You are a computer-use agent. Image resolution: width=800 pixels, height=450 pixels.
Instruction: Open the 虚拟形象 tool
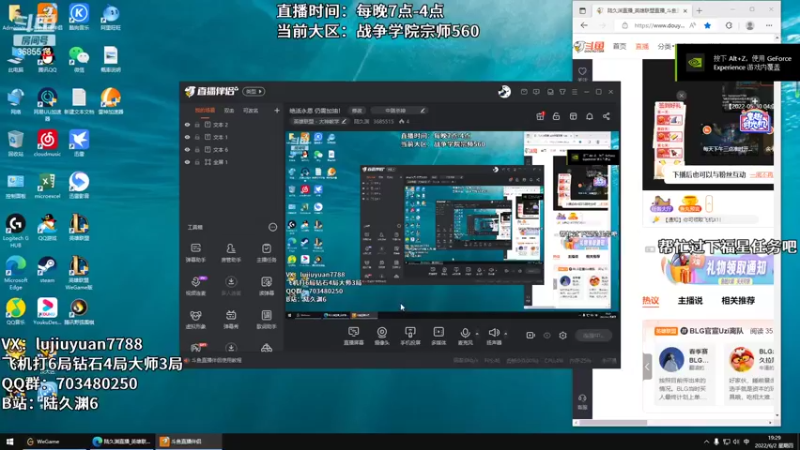coord(195,319)
